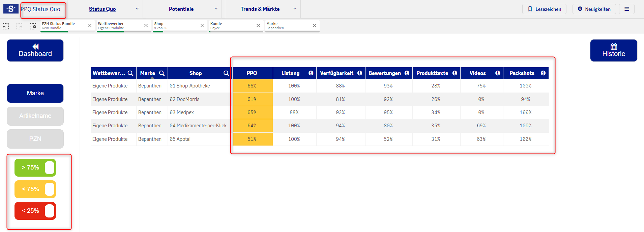Show info for Verfügbarkeit column
Screen dimensions: 644x232
(x=360, y=73)
